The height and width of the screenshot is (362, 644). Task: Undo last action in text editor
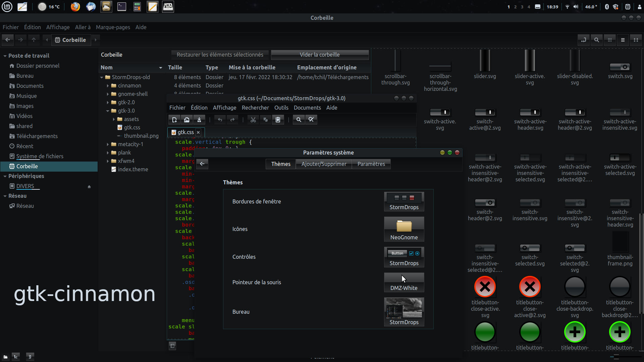tap(220, 120)
